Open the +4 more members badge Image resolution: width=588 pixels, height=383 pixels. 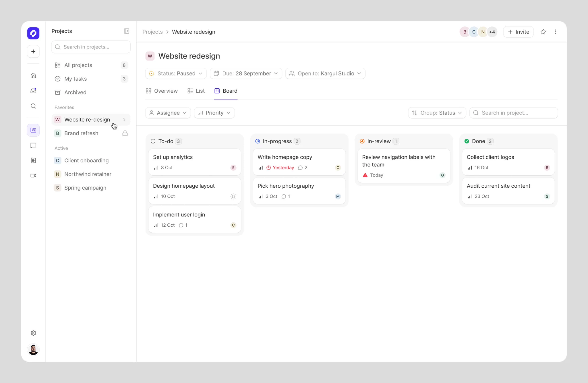[x=492, y=32]
